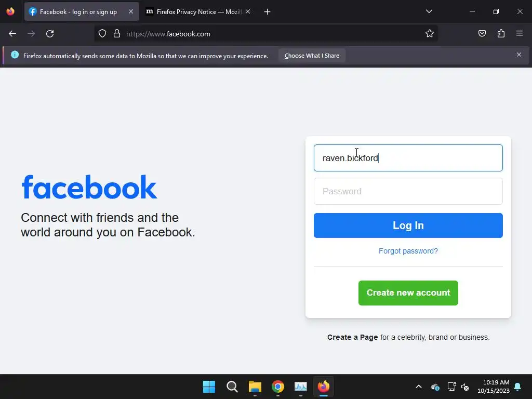Open Forgot password link

coord(408,251)
